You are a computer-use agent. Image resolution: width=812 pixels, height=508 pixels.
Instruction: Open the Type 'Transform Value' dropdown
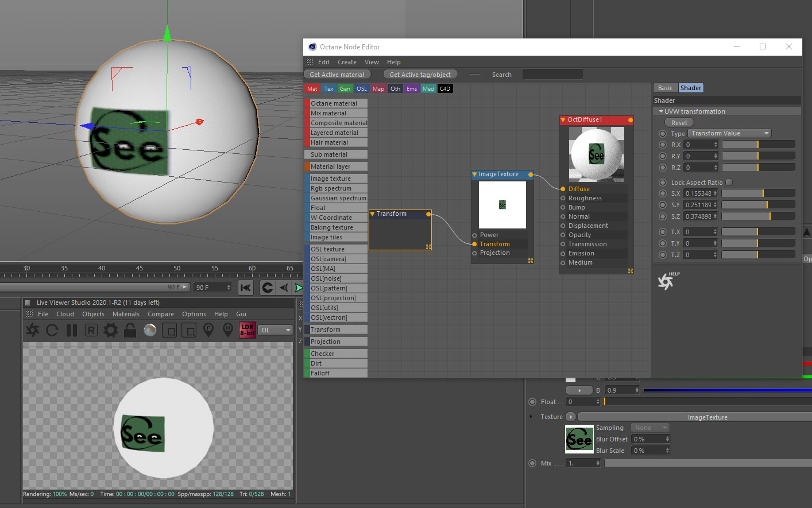(729, 133)
